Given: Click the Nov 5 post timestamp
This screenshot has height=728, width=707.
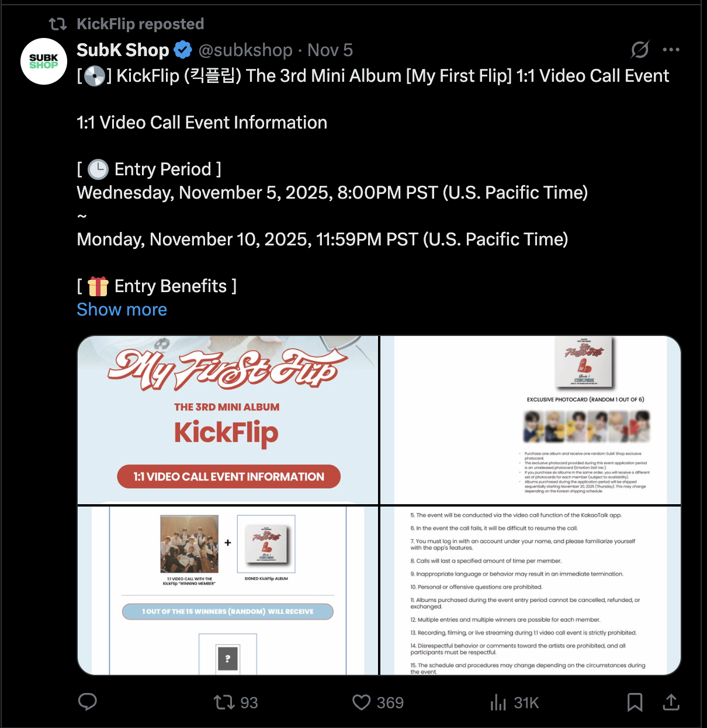Looking at the screenshot, I should 330,50.
